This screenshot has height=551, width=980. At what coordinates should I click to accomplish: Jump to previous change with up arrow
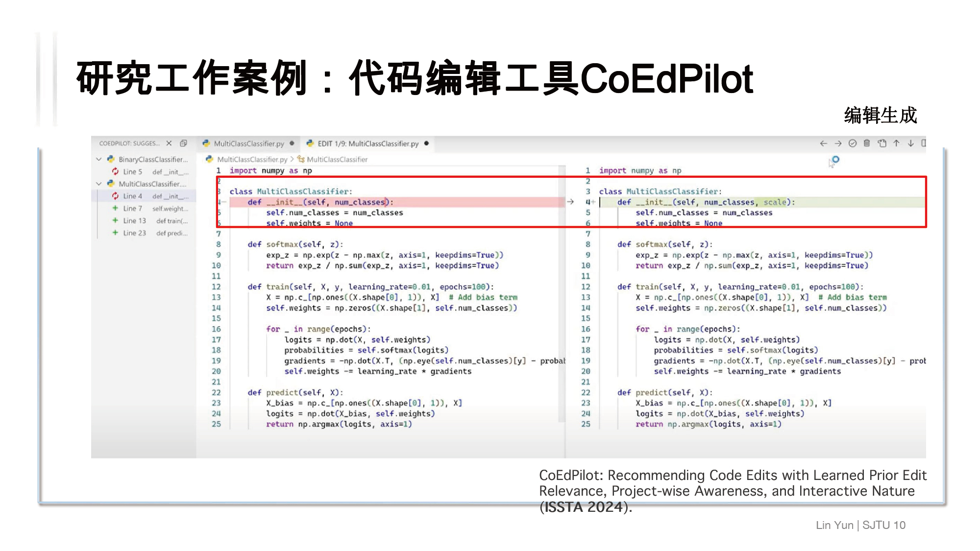(x=896, y=143)
